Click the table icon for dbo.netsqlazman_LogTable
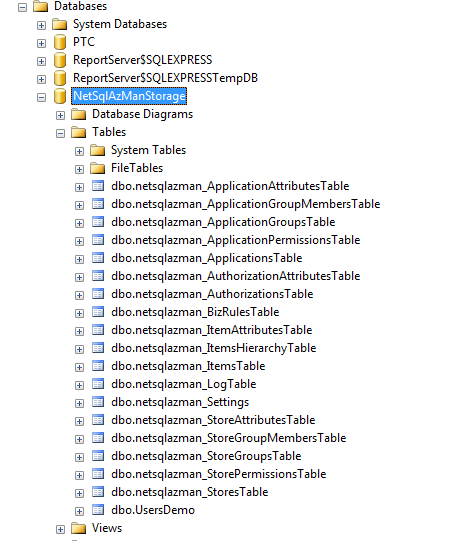 tap(98, 384)
